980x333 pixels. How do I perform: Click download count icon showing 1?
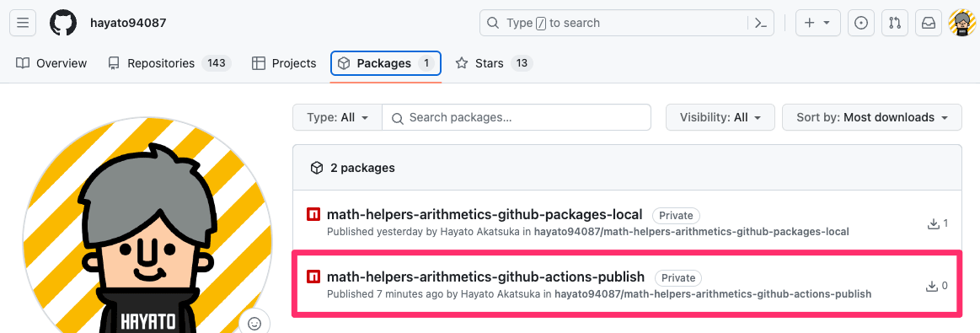tap(934, 223)
